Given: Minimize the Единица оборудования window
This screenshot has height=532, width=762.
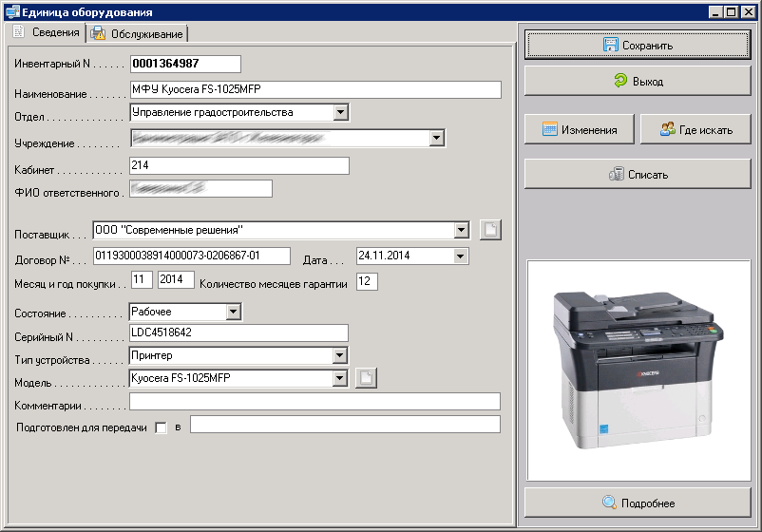Looking at the screenshot, I should 715,11.
